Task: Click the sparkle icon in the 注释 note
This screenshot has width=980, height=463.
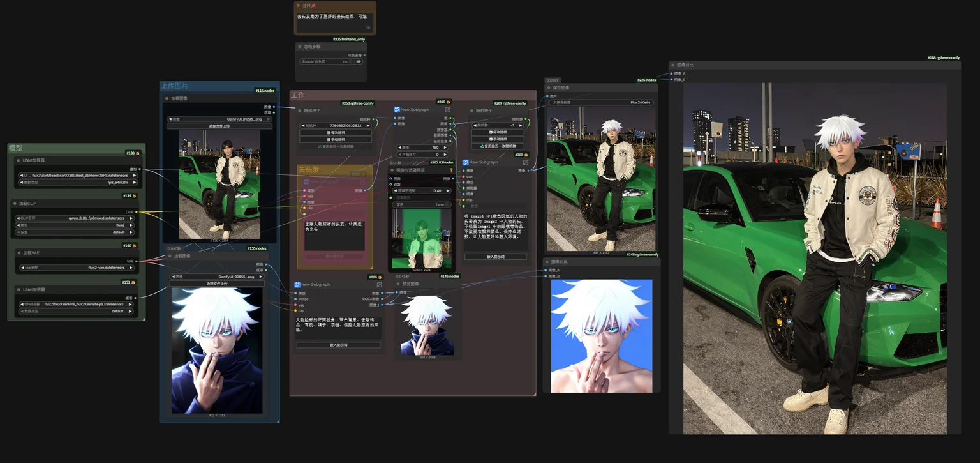Action: pyautogui.click(x=367, y=27)
